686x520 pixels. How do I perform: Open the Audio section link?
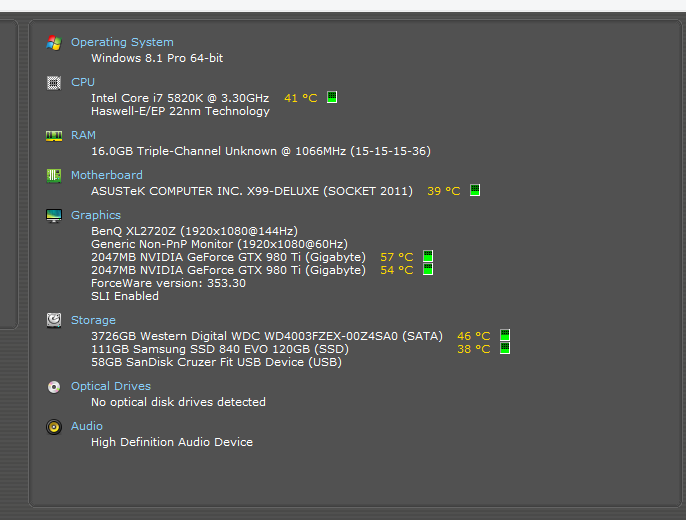(x=87, y=426)
